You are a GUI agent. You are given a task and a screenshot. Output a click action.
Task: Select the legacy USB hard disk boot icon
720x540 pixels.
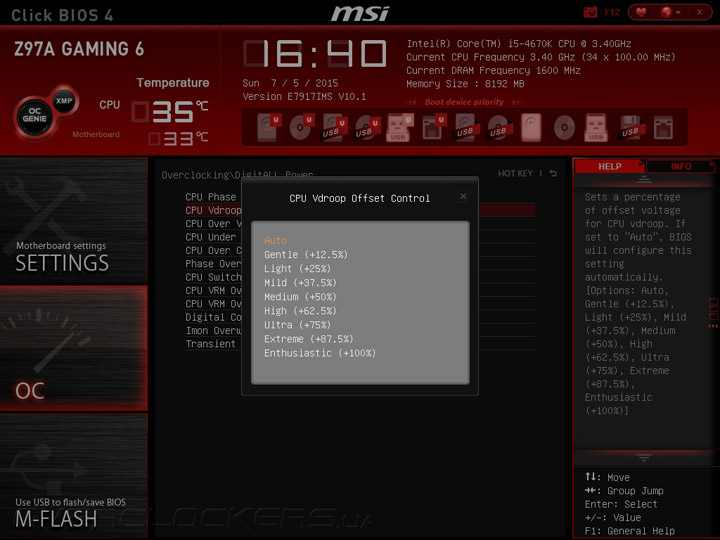tap(467, 127)
